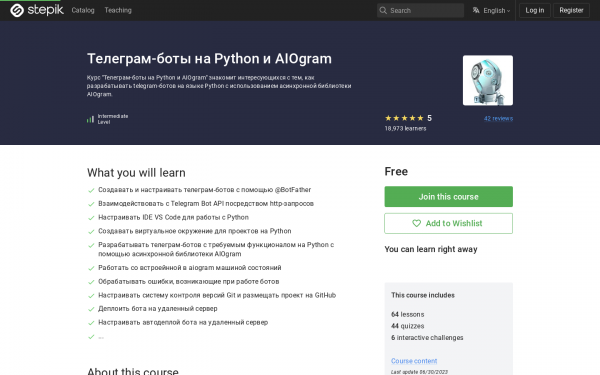The width and height of the screenshot is (600, 375).
Task: Click the Free price label
Action: (x=396, y=171)
